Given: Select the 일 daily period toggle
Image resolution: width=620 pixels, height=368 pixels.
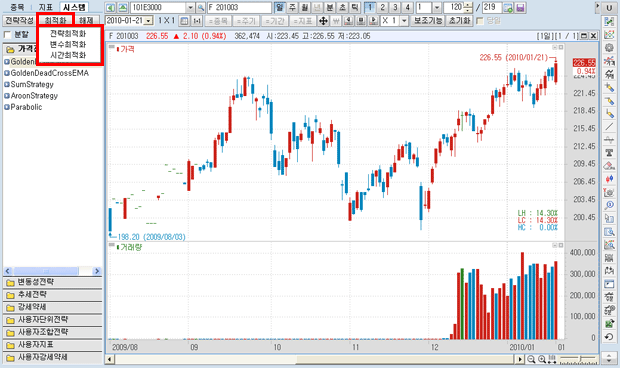Looking at the screenshot, I should click(280, 7).
